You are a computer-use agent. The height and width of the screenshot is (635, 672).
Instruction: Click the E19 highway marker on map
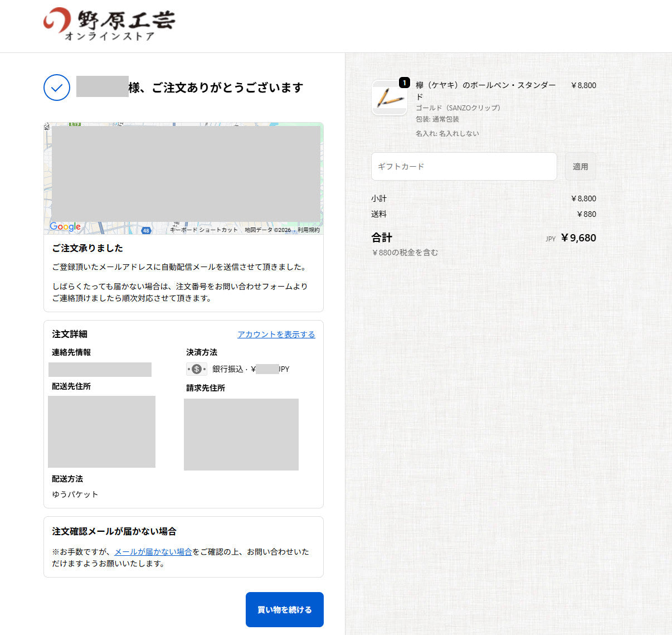click(x=74, y=124)
